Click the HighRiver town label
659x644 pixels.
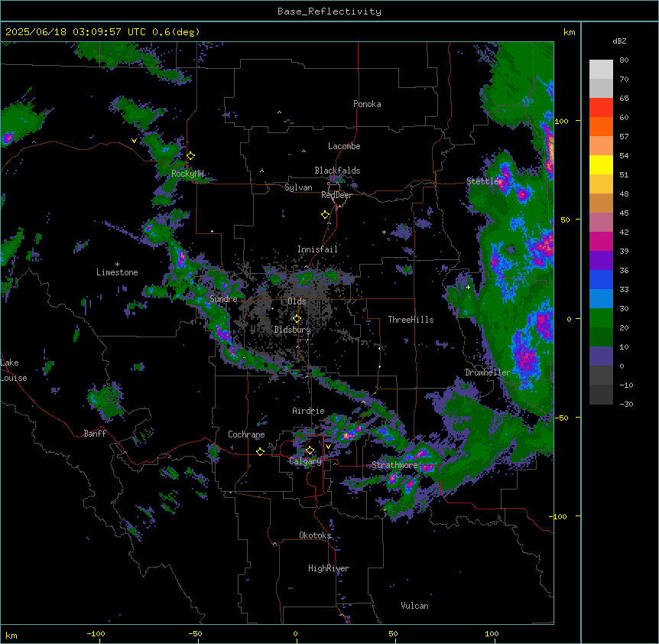(x=329, y=568)
